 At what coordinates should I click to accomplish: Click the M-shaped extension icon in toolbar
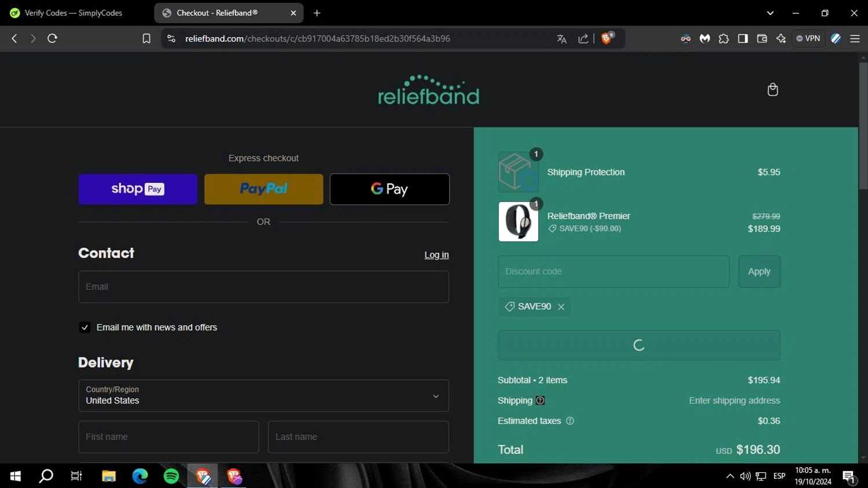pyautogui.click(x=704, y=39)
